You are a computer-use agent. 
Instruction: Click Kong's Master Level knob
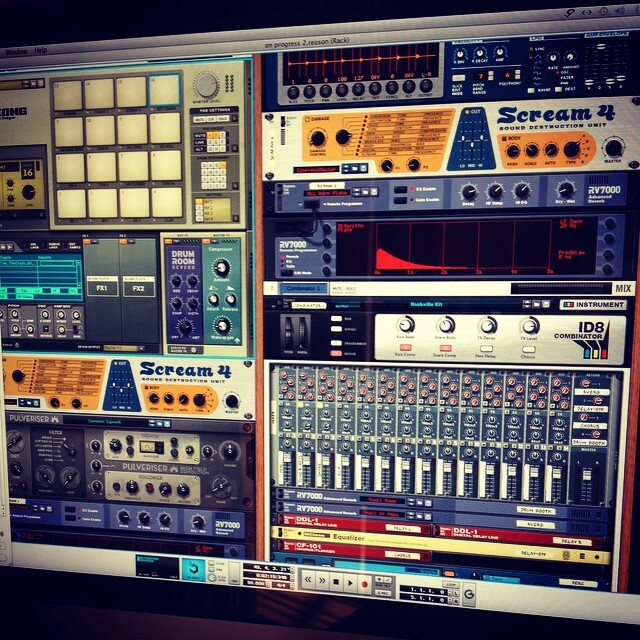[208, 85]
